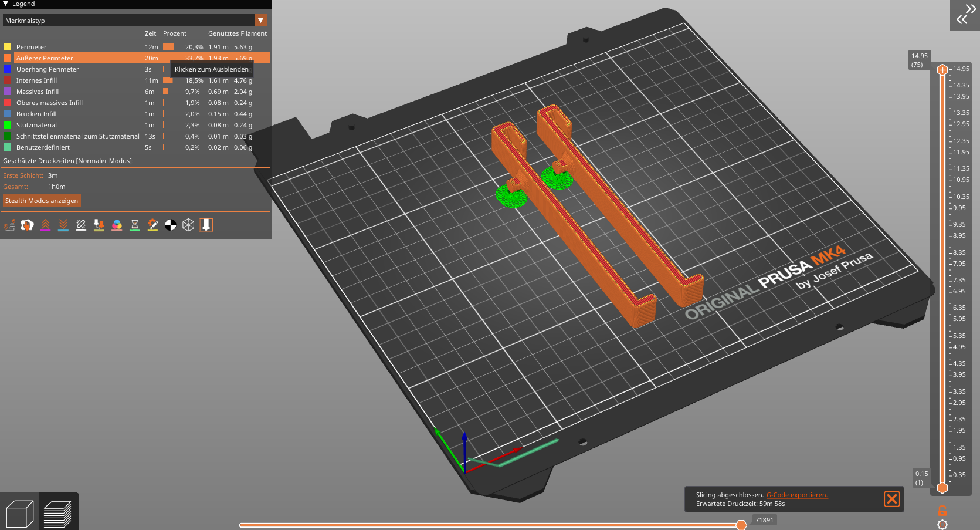The width and height of the screenshot is (980, 530).
Task: Hide Überhang Perimeter in legend
Action: [136, 69]
